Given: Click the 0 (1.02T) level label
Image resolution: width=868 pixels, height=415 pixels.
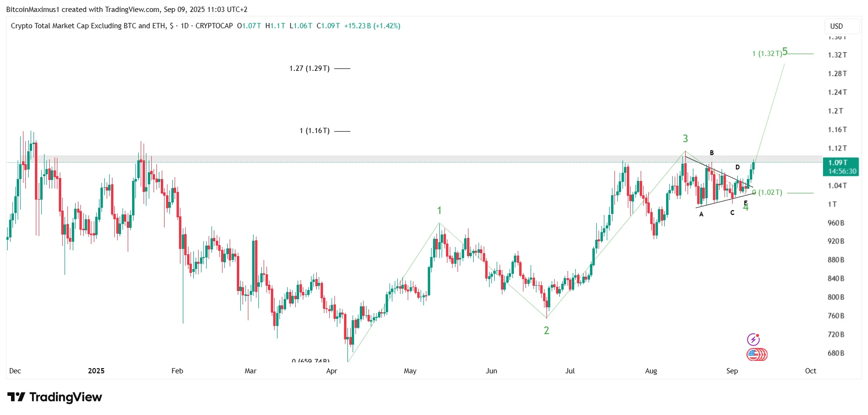Looking at the screenshot, I should pos(767,192).
